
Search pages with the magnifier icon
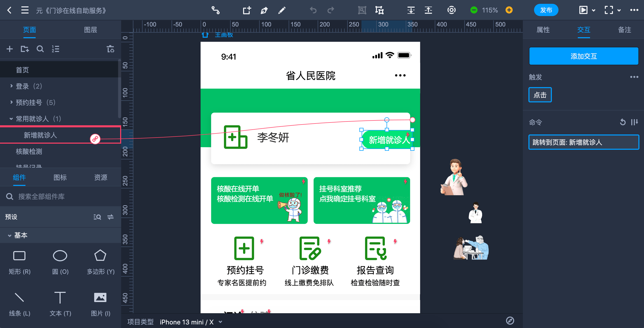pos(40,49)
